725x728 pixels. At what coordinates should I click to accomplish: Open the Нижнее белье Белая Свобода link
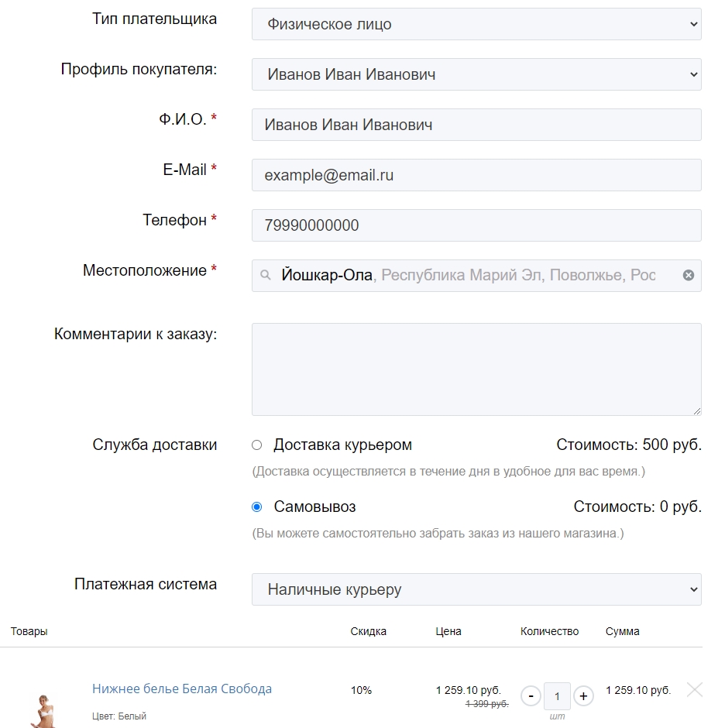pos(182,689)
